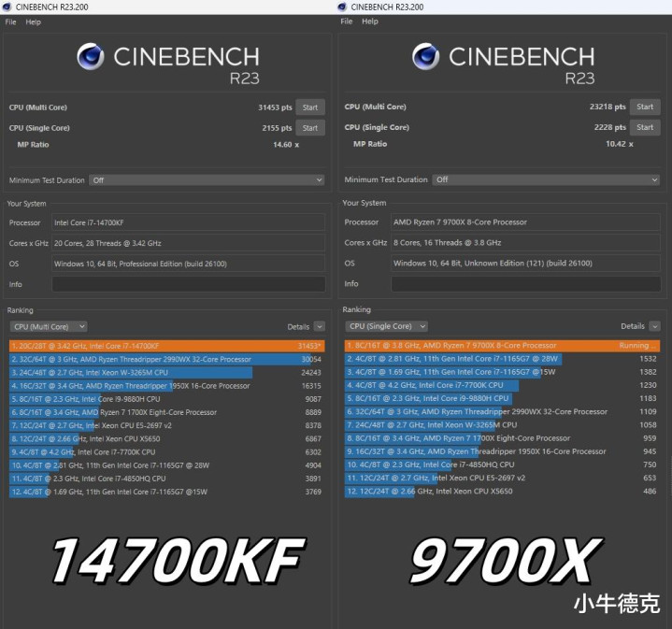The image size is (672, 629).
Task: Start Single Core test in left window
Action: (310, 128)
